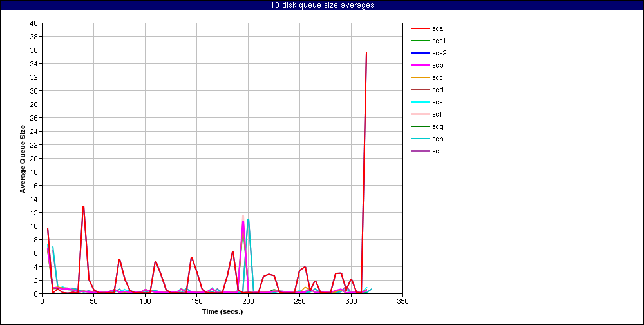This screenshot has height=325, width=644.
Task: Click the 350 tick label on time axis
Action: click(403, 301)
